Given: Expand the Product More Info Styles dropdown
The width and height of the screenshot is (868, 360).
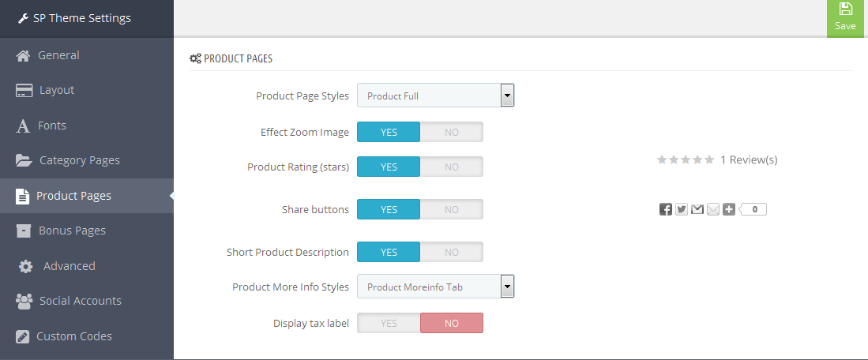Looking at the screenshot, I should 436,287.
